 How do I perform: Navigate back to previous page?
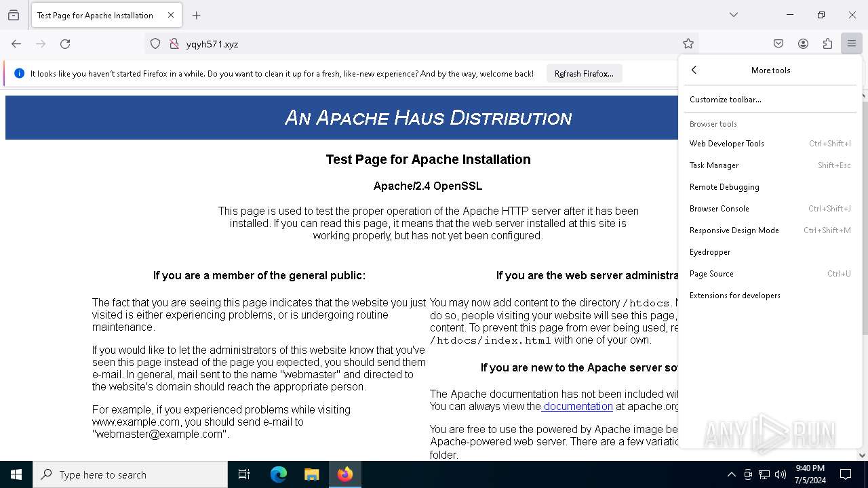(x=16, y=43)
